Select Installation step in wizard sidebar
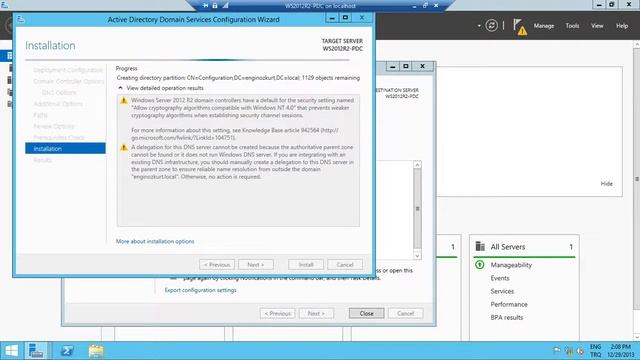Viewport: 640px width, 360px height. pyautogui.click(x=65, y=149)
